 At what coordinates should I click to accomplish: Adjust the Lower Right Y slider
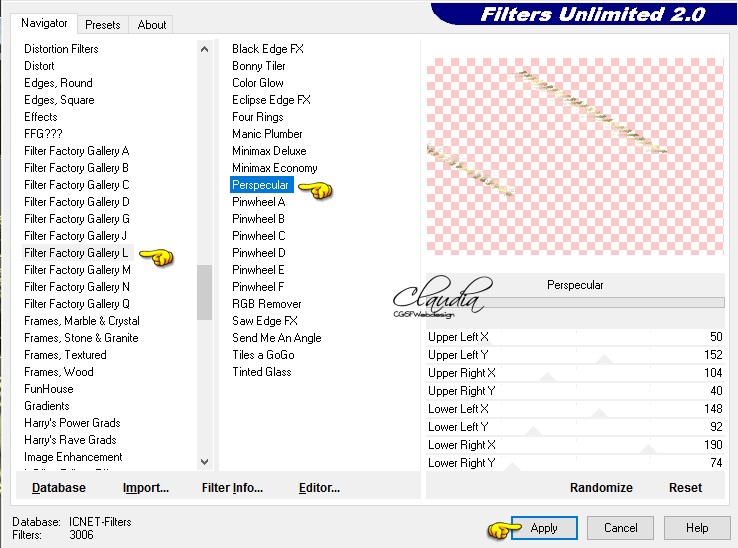pos(575,463)
